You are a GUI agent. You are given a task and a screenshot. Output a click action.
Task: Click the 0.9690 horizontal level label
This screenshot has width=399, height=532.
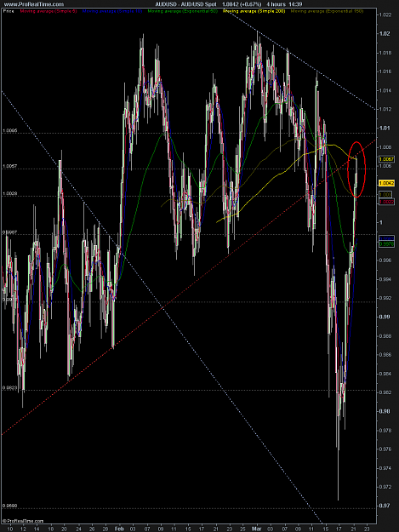coord(10,506)
